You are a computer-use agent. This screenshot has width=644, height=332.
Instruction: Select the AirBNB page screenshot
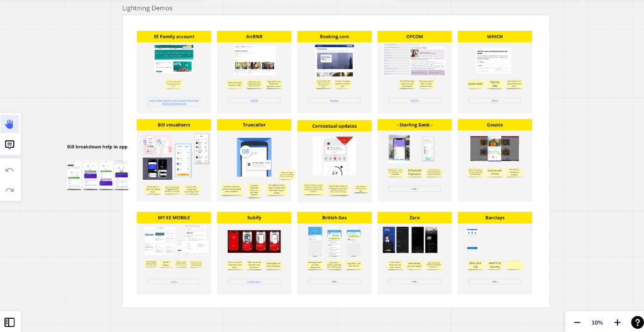click(254, 60)
